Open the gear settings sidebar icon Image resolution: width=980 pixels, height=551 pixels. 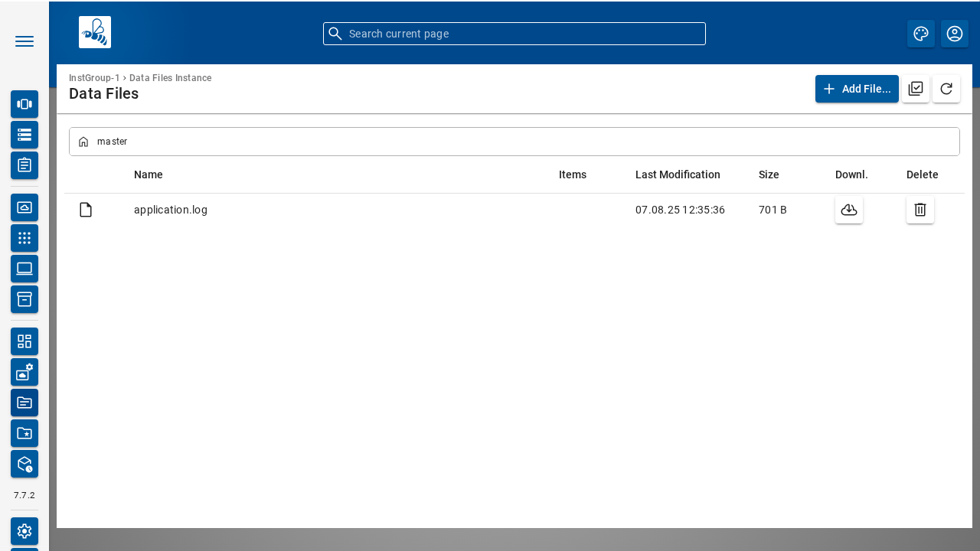(x=24, y=531)
